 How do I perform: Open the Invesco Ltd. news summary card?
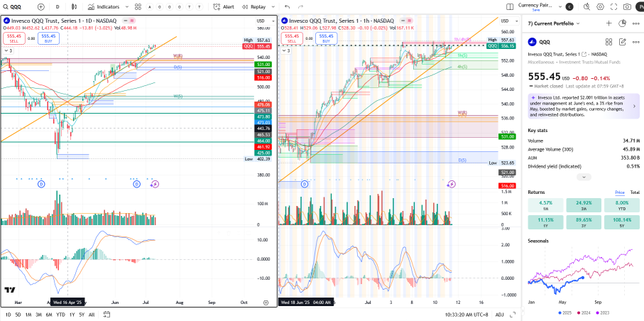584,107
